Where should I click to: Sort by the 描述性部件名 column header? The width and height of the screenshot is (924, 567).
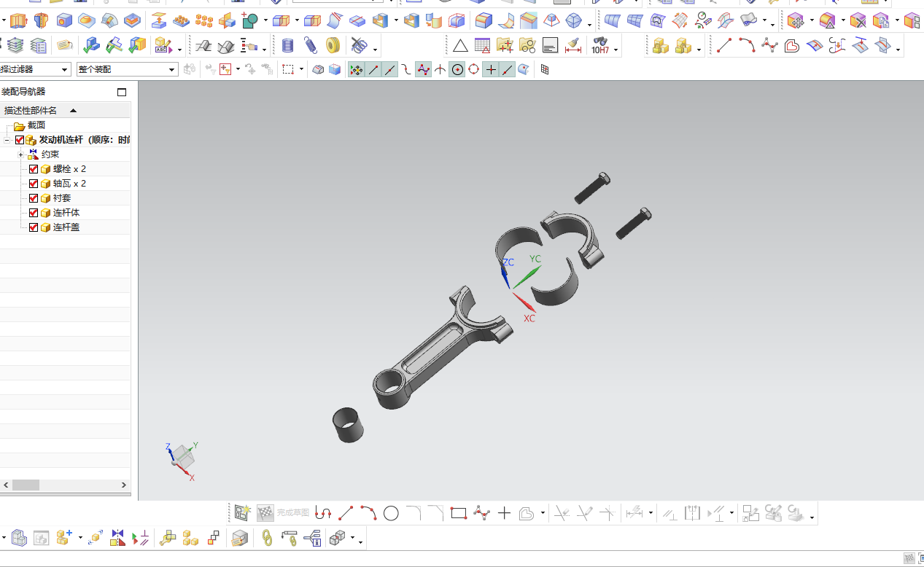(x=66, y=111)
